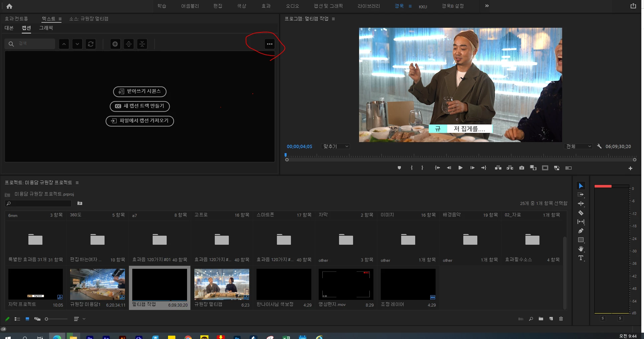This screenshot has height=339, width=644.
Task: Click 받아쓰기 시퀀스 button
Action: click(140, 91)
